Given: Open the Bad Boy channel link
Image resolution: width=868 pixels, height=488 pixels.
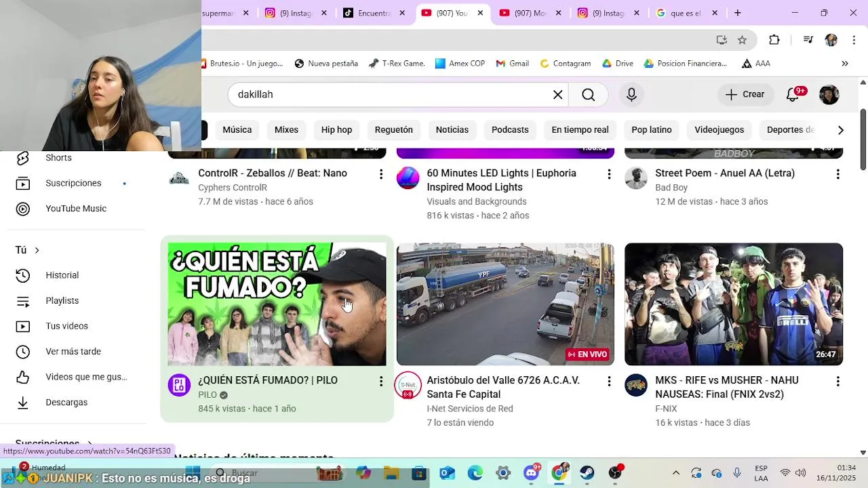Looking at the screenshot, I should [671, 188].
